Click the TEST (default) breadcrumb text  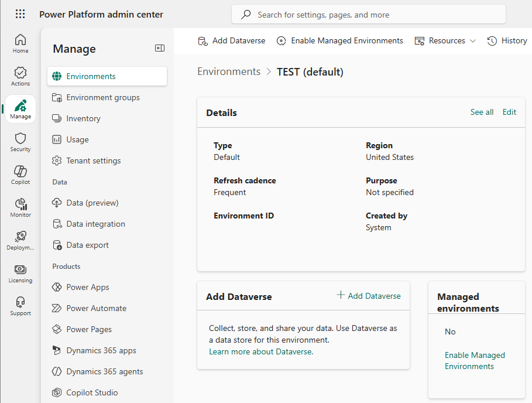pos(310,72)
